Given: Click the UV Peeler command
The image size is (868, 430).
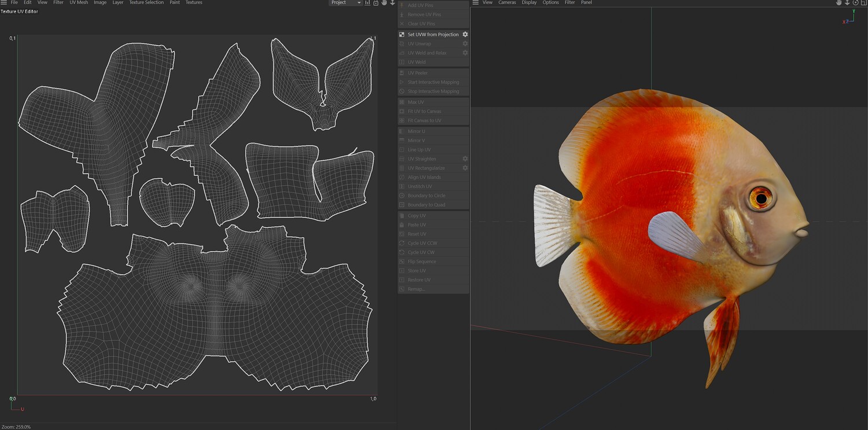Looking at the screenshot, I should [x=433, y=73].
